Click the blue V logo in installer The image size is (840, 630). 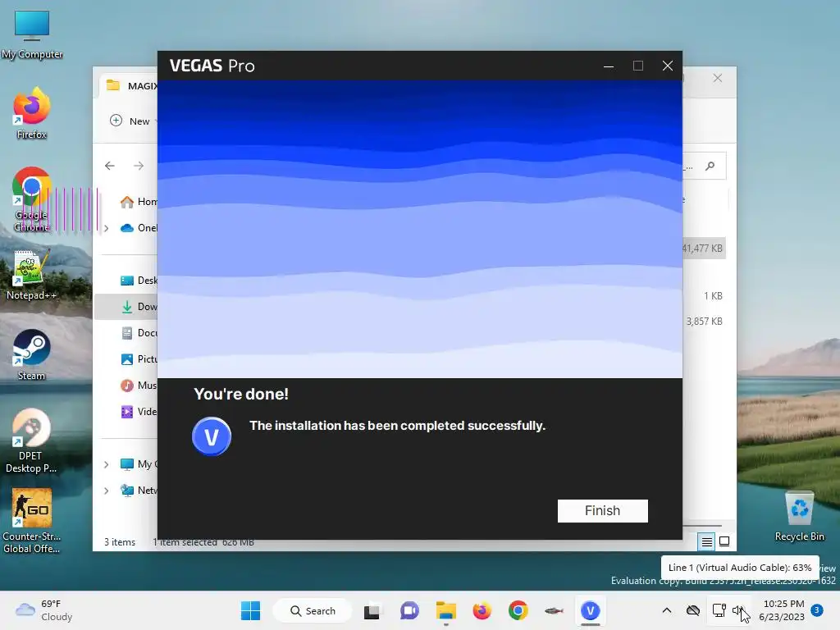pyautogui.click(x=212, y=436)
